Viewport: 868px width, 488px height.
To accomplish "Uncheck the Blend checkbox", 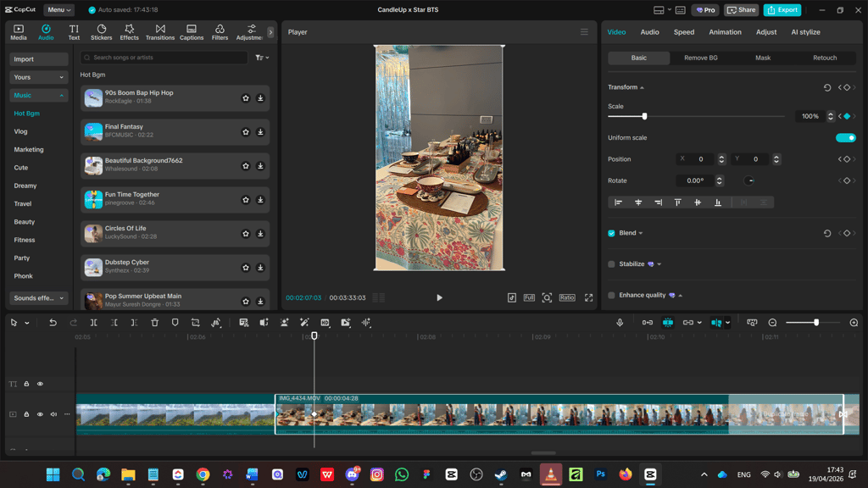I will (611, 234).
